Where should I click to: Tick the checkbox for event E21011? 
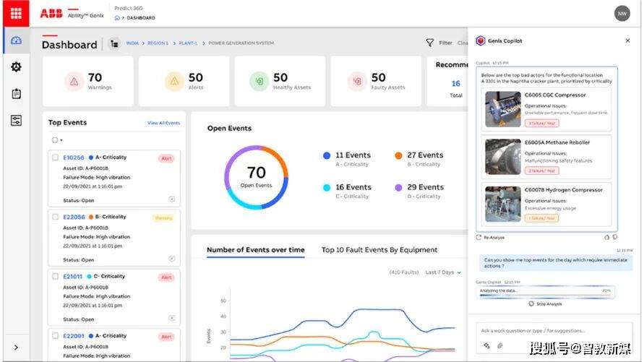(55, 277)
